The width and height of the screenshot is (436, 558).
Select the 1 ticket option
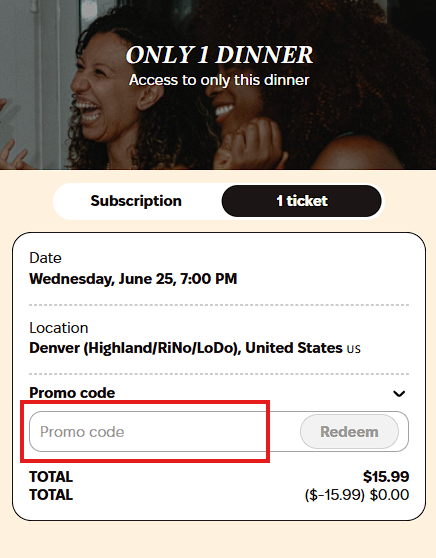click(301, 201)
